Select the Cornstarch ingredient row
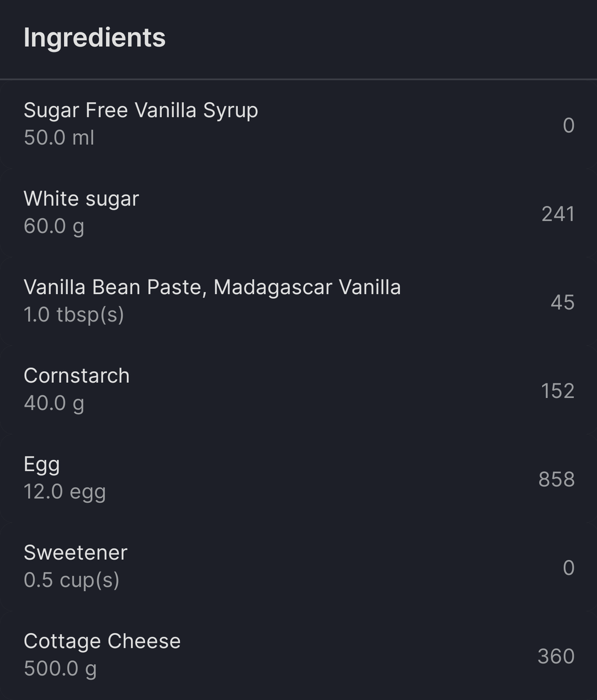Viewport: 597px width, 700px height. click(x=298, y=390)
